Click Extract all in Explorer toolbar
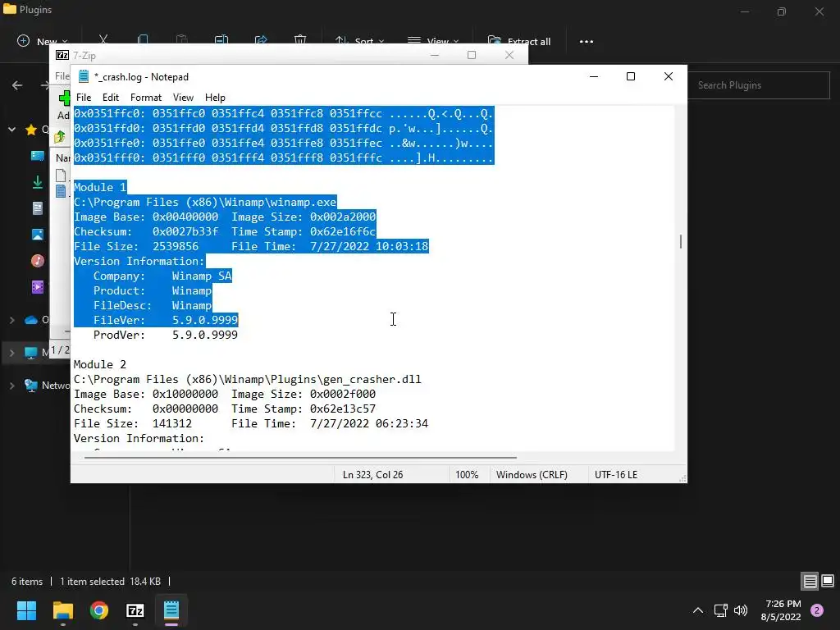 tap(519, 41)
